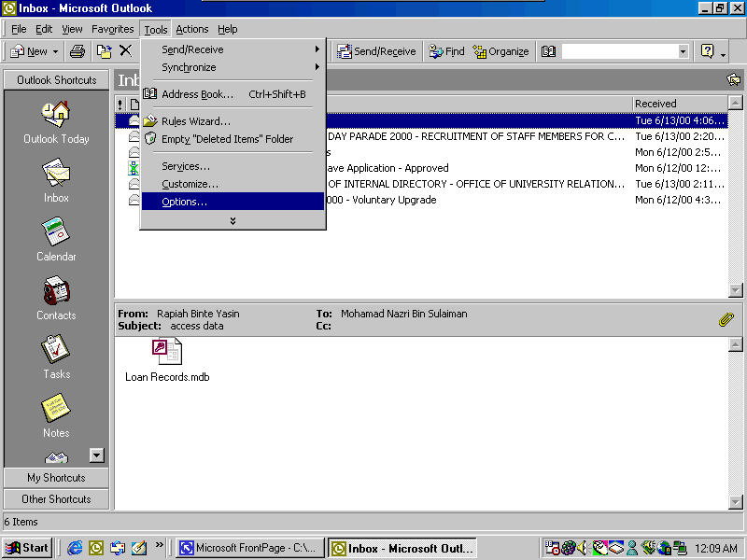Click the New mail button
747x560 pixels.
(x=30, y=51)
